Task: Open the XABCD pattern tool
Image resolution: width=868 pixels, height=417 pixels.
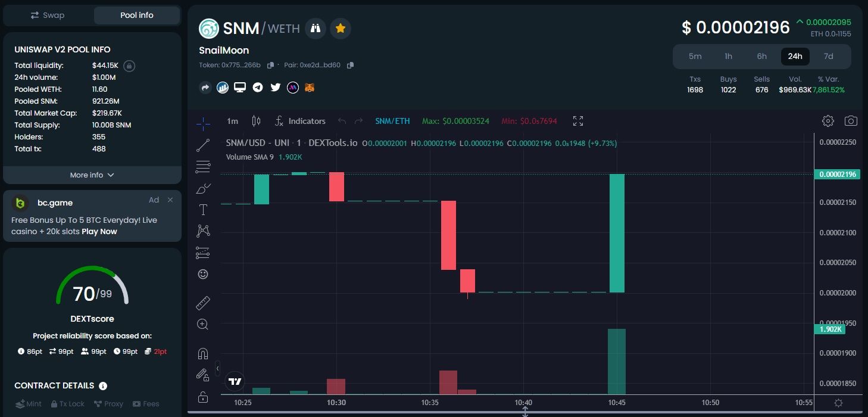Action: point(203,231)
